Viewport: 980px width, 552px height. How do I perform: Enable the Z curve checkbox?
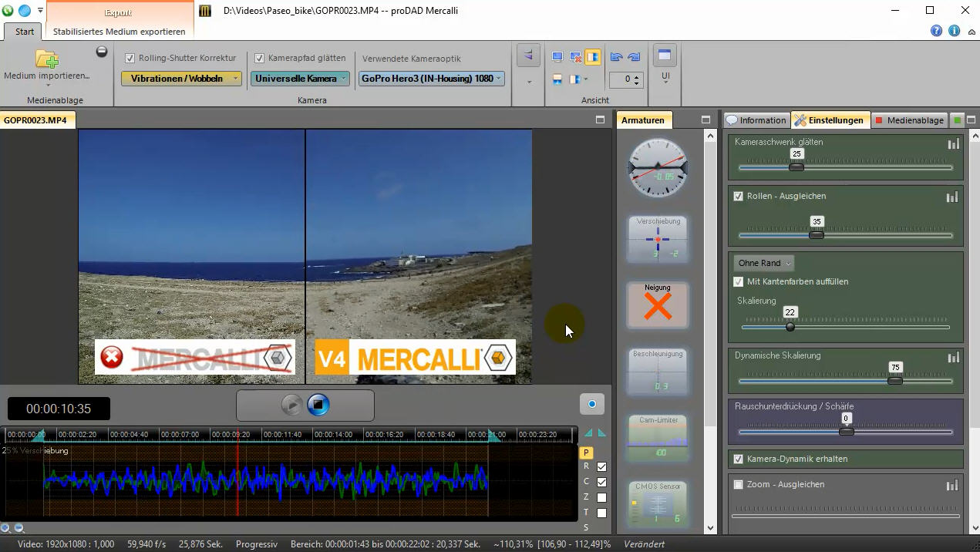point(601,497)
